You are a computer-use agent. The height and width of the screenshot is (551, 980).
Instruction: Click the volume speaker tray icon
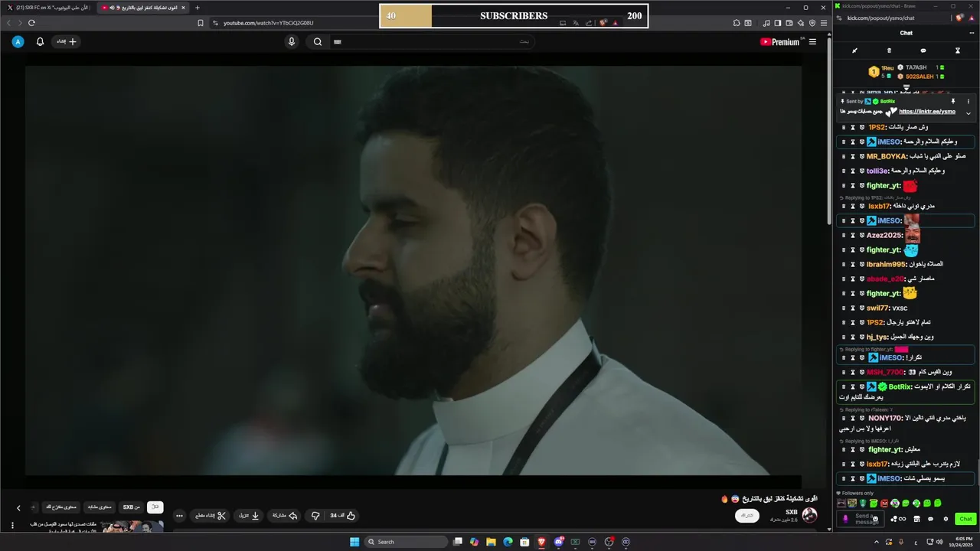(939, 542)
